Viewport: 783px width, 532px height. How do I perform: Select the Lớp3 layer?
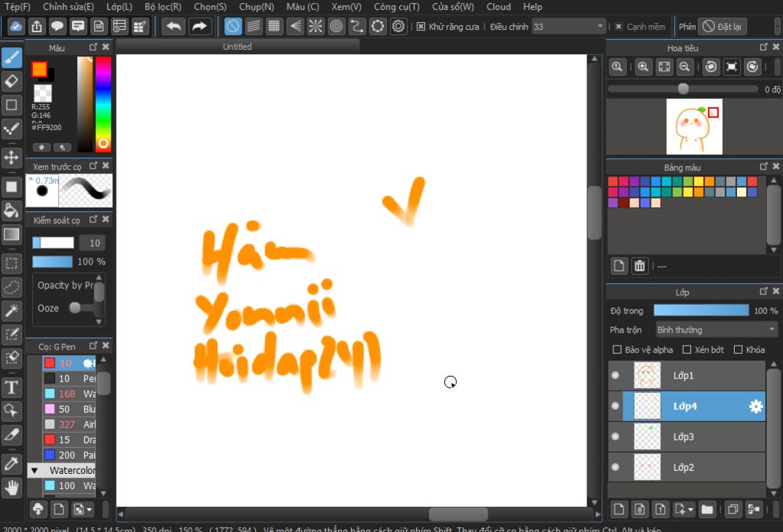pos(687,436)
